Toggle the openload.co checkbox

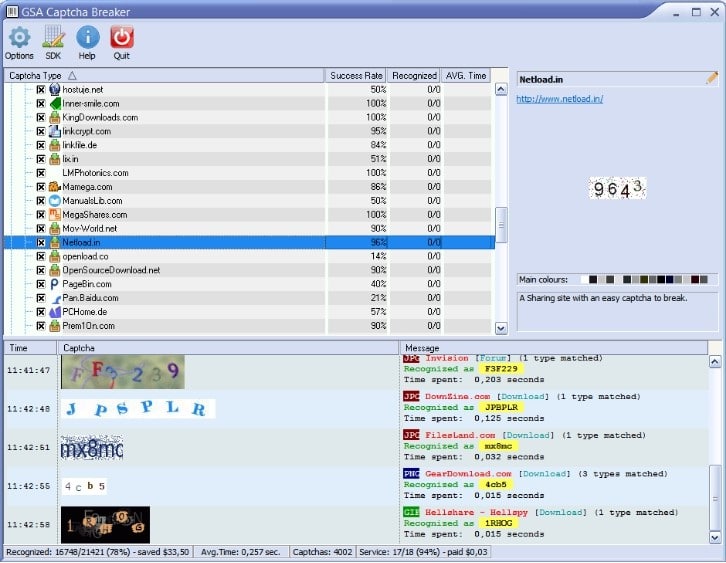pyautogui.click(x=41, y=256)
